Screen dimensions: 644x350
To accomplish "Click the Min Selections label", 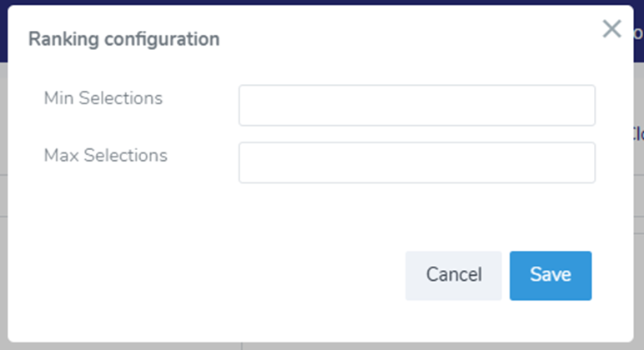I will click(x=103, y=98).
